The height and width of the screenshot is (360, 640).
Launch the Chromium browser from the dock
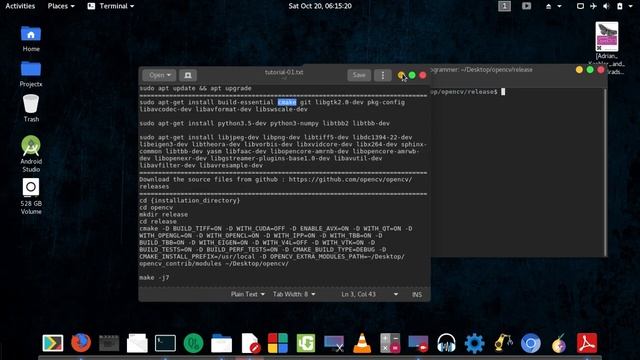click(531, 343)
